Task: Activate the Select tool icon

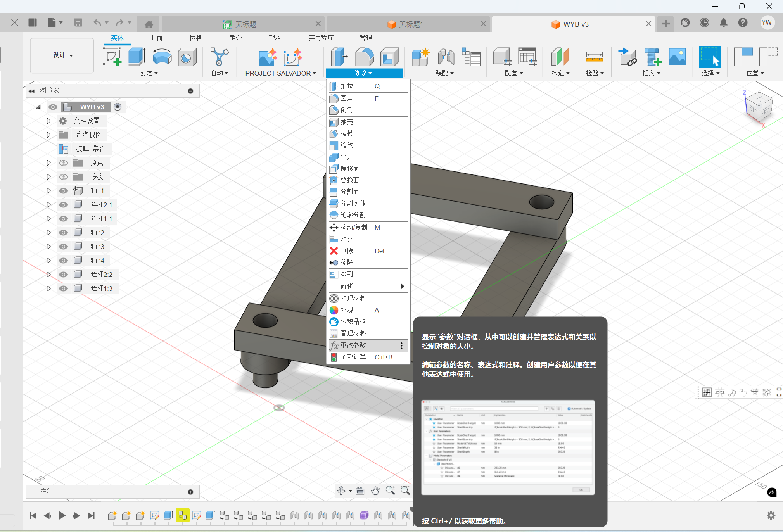Action: [710, 57]
